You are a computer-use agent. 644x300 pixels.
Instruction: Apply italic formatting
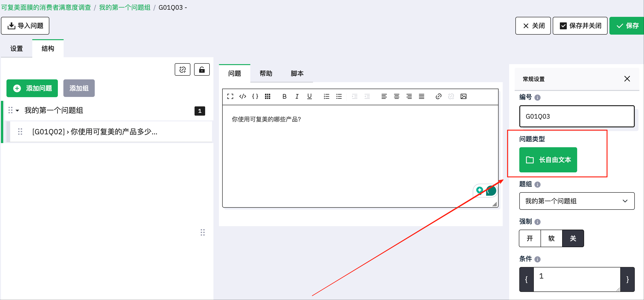point(297,96)
